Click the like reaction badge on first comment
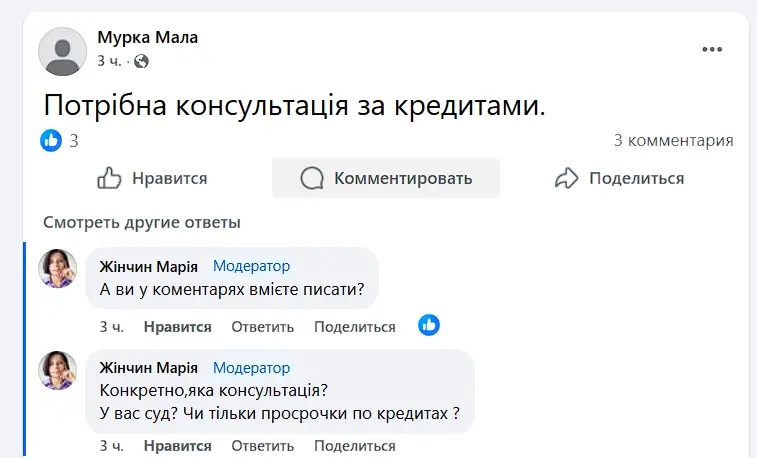The width and height of the screenshot is (757, 458). (429, 325)
